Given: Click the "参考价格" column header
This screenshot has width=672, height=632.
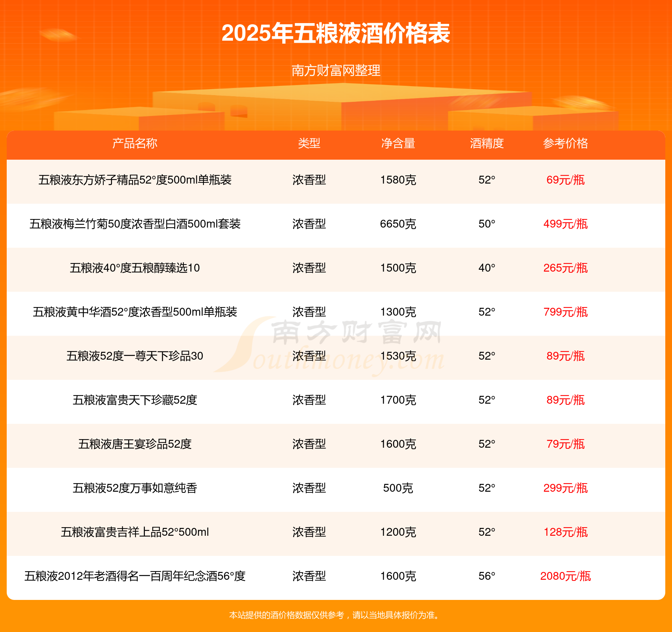Looking at the screenshot, I should [x=566, y=143].
